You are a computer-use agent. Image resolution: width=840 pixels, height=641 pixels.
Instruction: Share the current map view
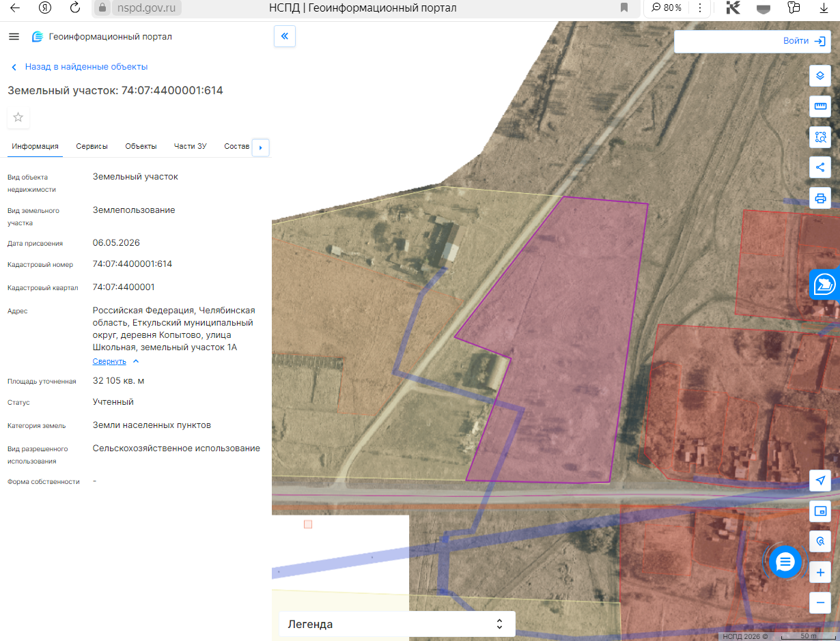click(820, 167)
